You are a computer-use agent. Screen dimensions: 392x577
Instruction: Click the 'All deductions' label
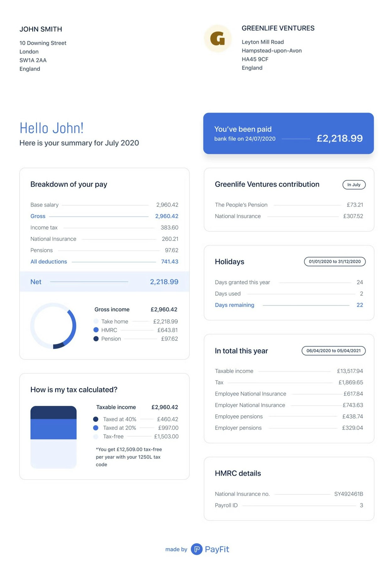pyautogui.click(x=49, y=262)
